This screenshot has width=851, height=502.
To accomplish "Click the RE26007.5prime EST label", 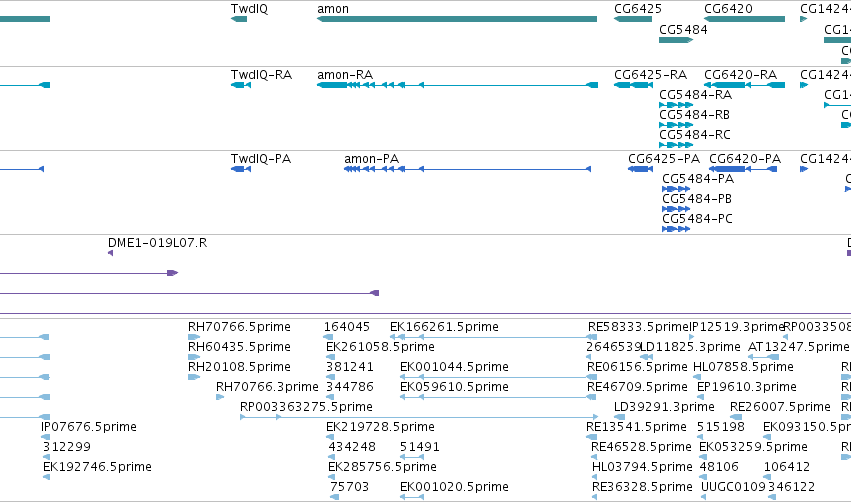I will tap(780, 407).
